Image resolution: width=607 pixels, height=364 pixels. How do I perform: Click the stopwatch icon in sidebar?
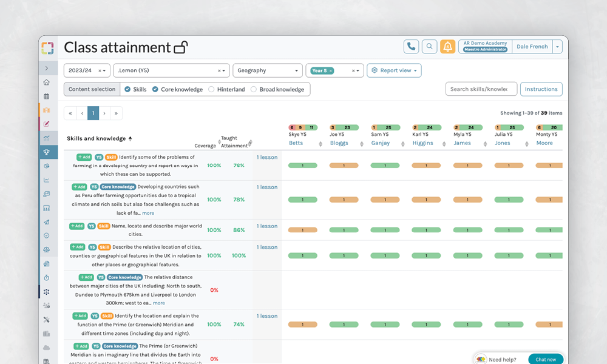tap(47, 277)
